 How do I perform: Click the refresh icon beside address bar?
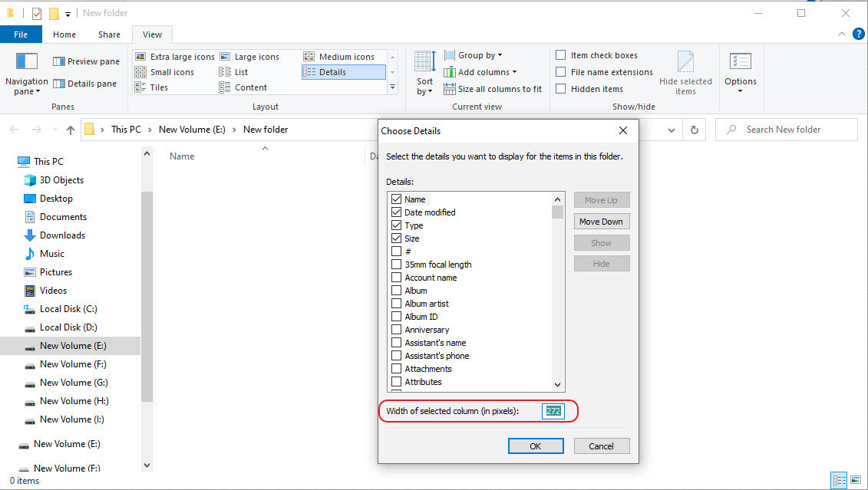(695, 130)
